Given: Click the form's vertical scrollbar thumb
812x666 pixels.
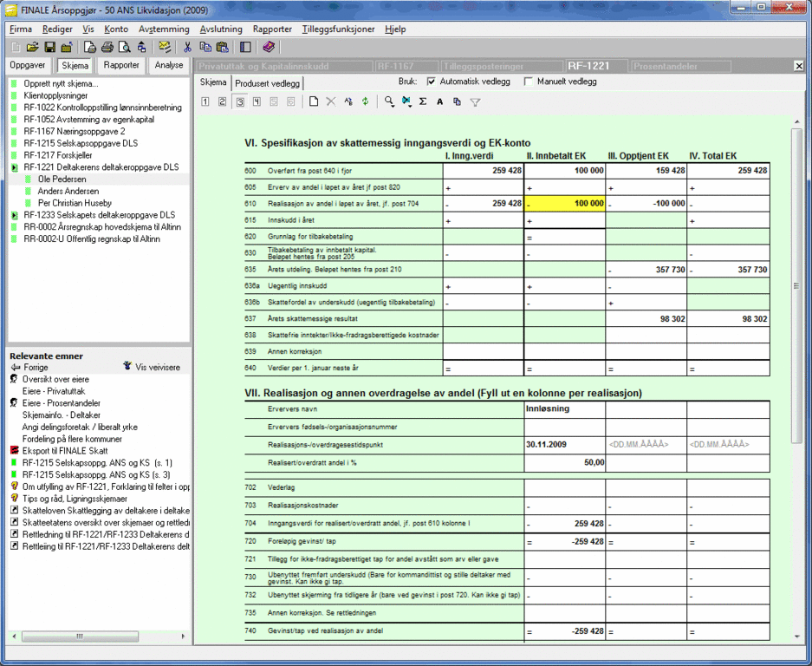Looking at the screenshot, I should pyautogui.click(x=796, y=285).
